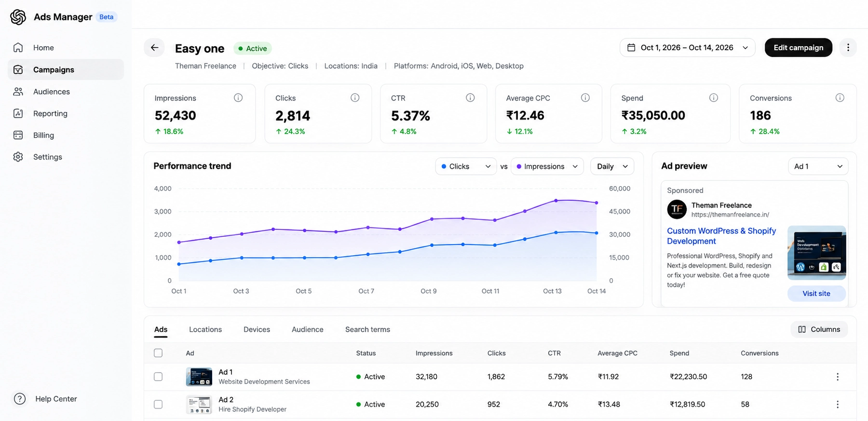The width and height of the screenshot is (868, 421).
Task: Switch to the Audience tab
Action: tap(308, 329)
